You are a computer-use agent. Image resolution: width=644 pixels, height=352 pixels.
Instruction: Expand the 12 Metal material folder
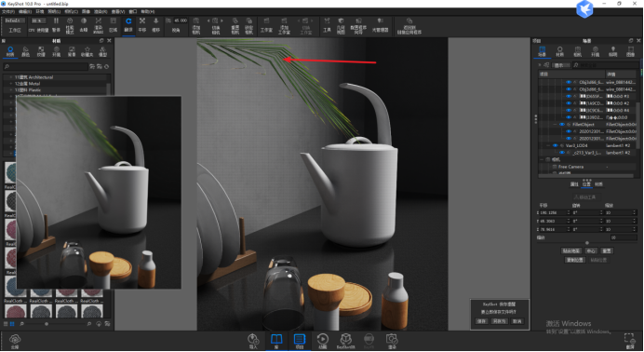pyautogui.click(x=10, y=84)
